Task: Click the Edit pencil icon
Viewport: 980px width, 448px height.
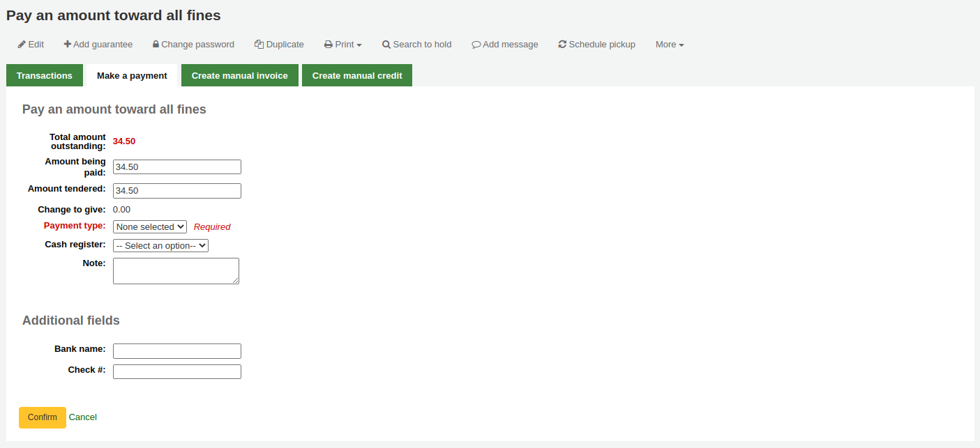Action: [x=22, y=45]
